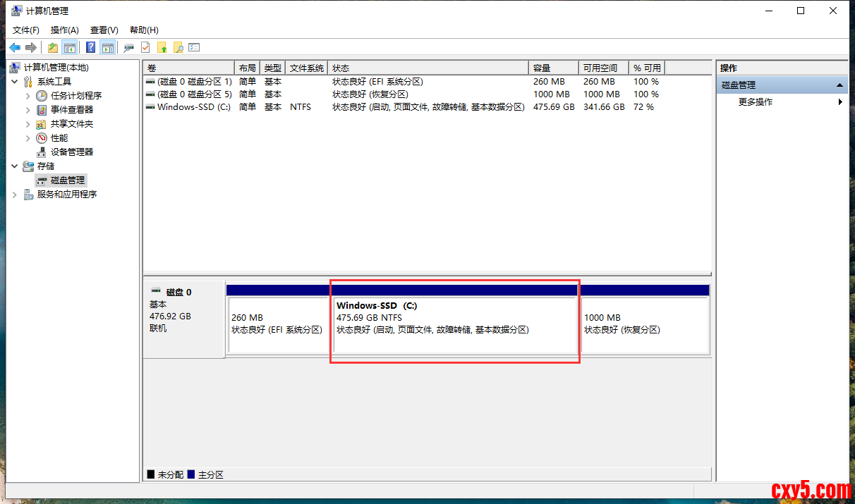Screen dimensions: 855x504
Task: Collapse the 磁盘管理 section in actions pane
Action: (839, 85)
